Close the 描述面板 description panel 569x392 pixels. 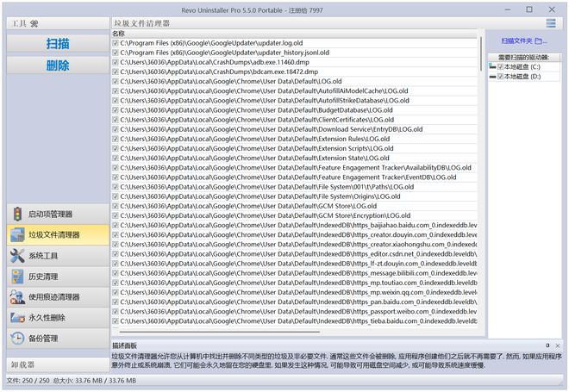click(558, 345)
